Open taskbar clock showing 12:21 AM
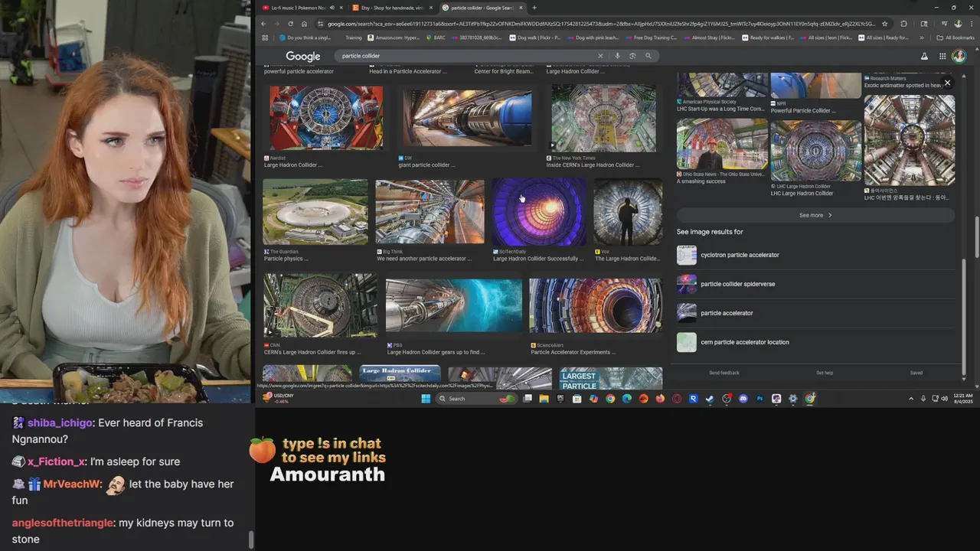Screen dimensions: 980x551 (x=962, y=399)
